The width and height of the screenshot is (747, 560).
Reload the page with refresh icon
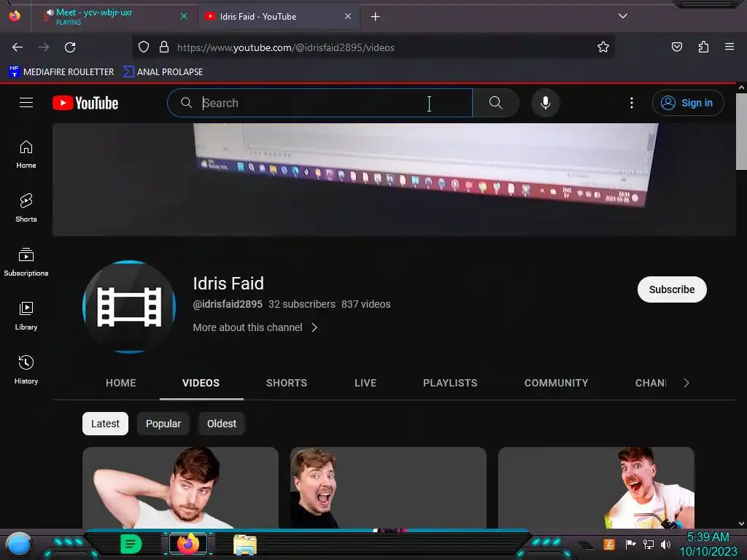point(70,47)
